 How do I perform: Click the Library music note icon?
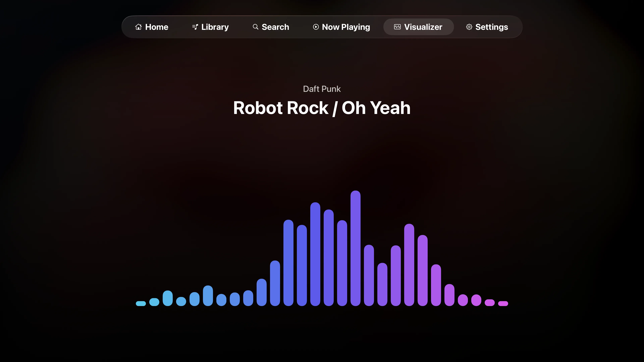[195, 27]
